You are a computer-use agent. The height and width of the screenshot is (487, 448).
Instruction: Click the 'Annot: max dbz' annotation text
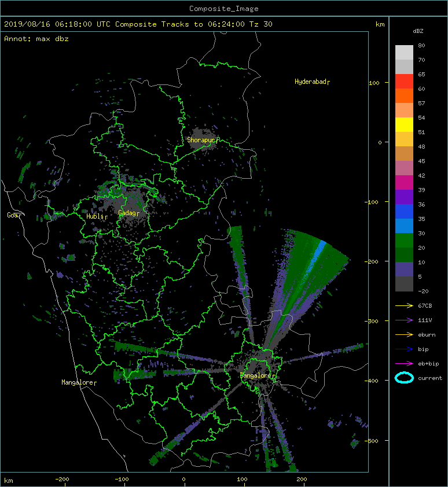[36, 39]
